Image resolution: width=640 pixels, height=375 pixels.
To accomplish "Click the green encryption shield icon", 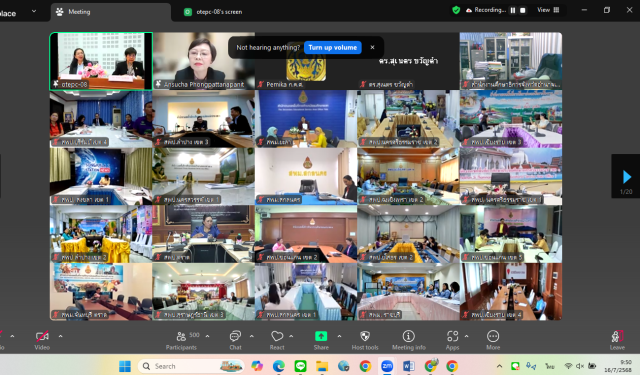I will pos(456,10).
